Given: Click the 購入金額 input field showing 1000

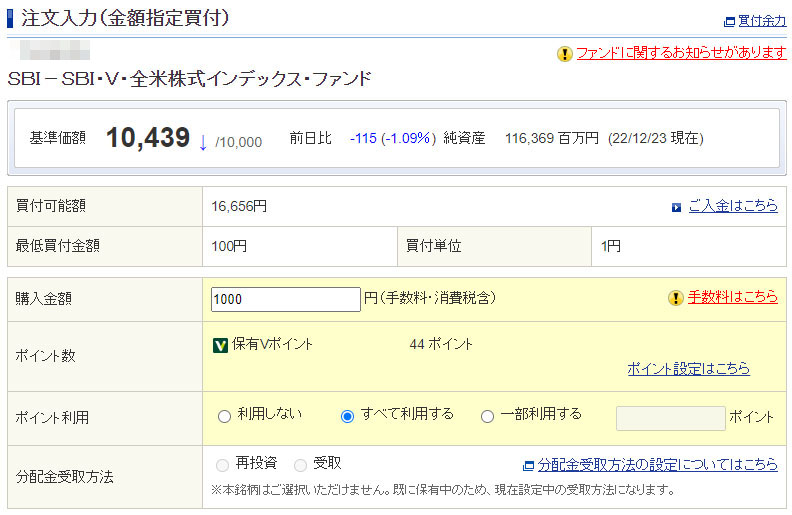Looking at the screenshot, I should click(x=286, y=299).
